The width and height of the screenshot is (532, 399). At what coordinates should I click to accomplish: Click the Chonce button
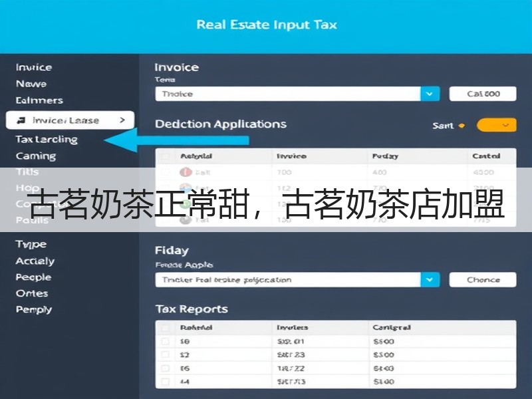click(x=483, y=279)
